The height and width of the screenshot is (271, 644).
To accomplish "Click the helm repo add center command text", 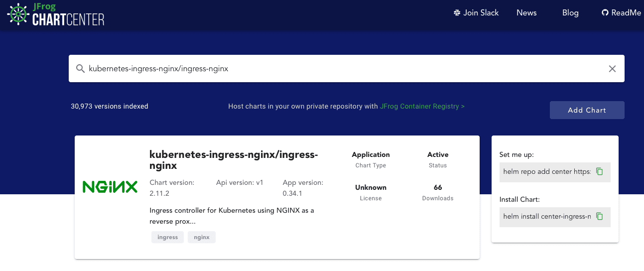I will point(546,171).
